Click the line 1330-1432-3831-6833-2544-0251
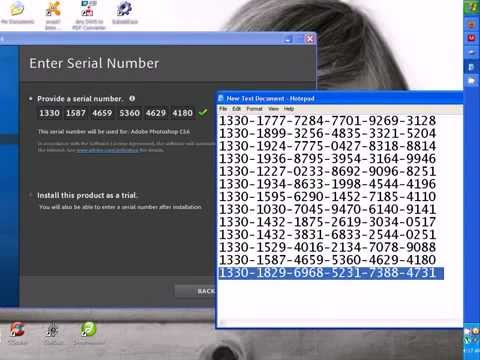The height and width of the screenshot is (360, 480). 327,235
